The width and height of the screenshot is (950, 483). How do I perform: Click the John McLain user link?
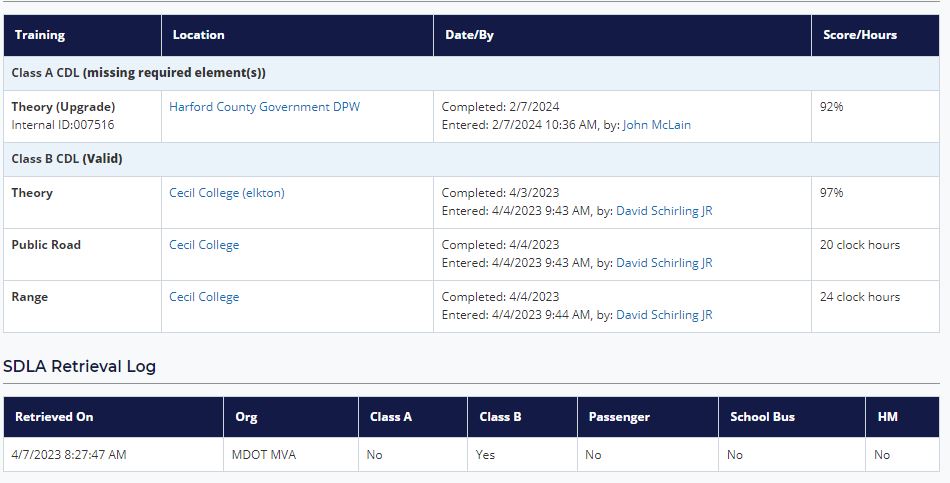tap(656, 125)
